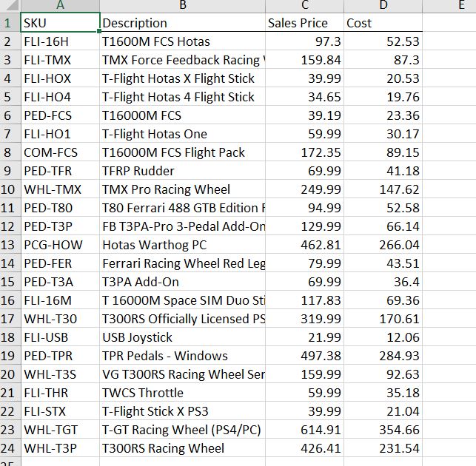Image resolution: width=476 pixels, height=466 pixels.
Task: Select sales price 159.84
Action: pyautogui.click(x=304, y=60)
